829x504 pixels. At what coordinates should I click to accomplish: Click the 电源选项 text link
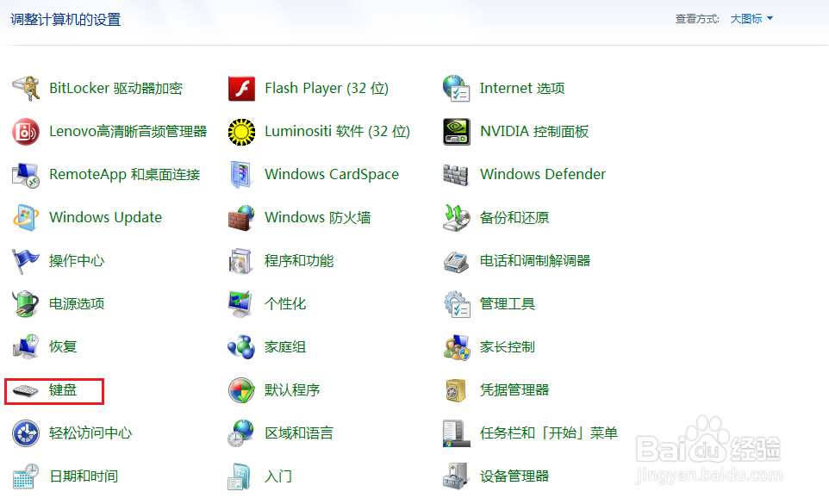[x=77, y=304]
